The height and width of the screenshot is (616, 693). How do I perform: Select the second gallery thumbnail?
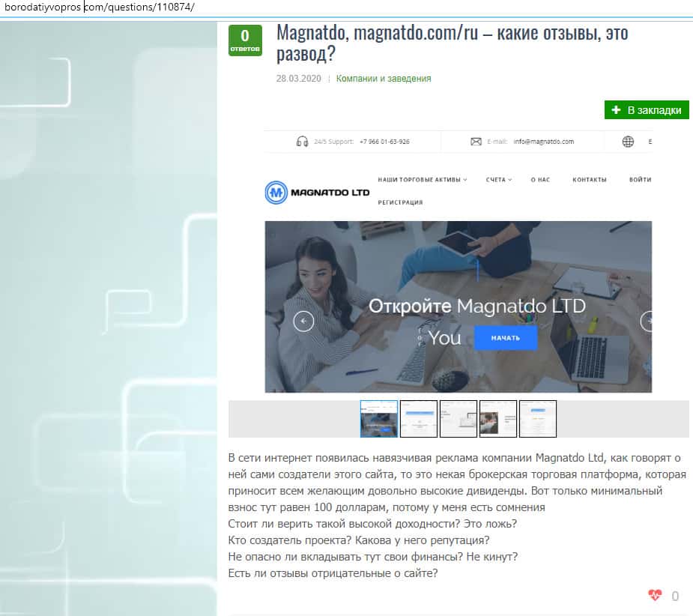(x=419, y=419)
